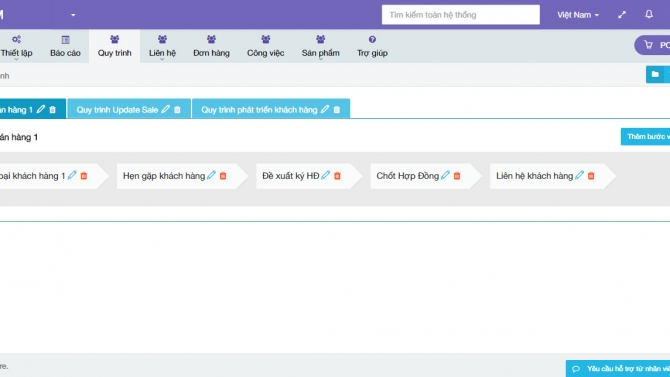This screenshot has width=670, height=377.
Task: Edit the Đề xuất ký HĐ step
Action: pyautogui.click(x=326, y=175)
